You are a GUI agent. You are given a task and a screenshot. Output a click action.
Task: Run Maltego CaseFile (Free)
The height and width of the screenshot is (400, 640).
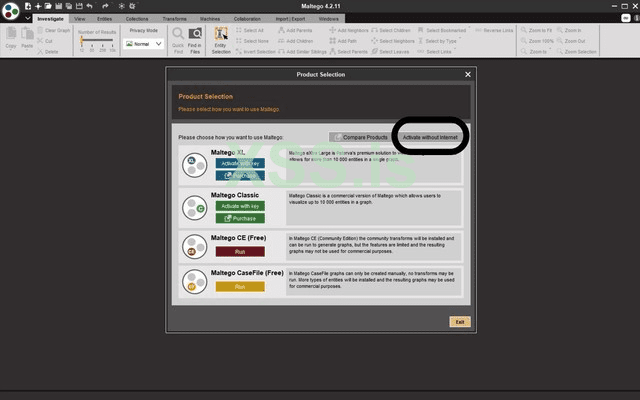coord(239,286)
